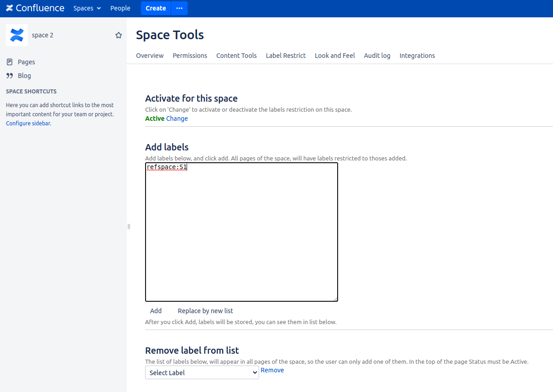The width and height of the screenshot is (553, 392).
Task: Click inside the labels text area
Action: (241, 232)
